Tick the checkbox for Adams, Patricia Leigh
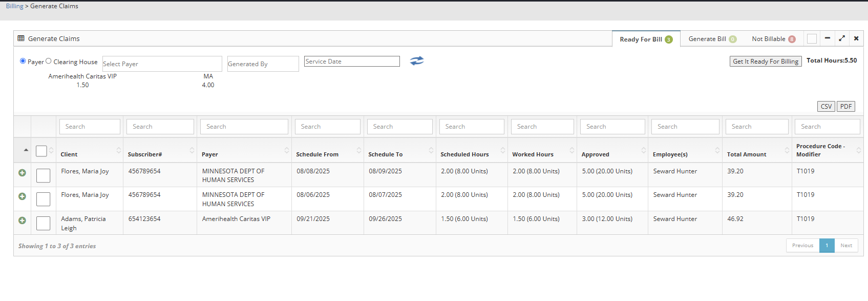This screenshot has height=301, width=868. [44, 223]
